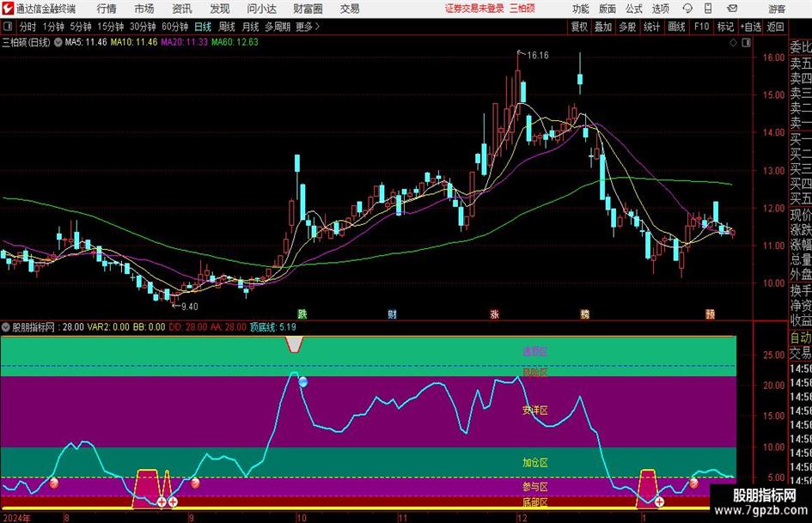Image resolution: width=812 pixels, height=523 pixels.
Task: Click the red 涨 event marker
Action: 495,313
